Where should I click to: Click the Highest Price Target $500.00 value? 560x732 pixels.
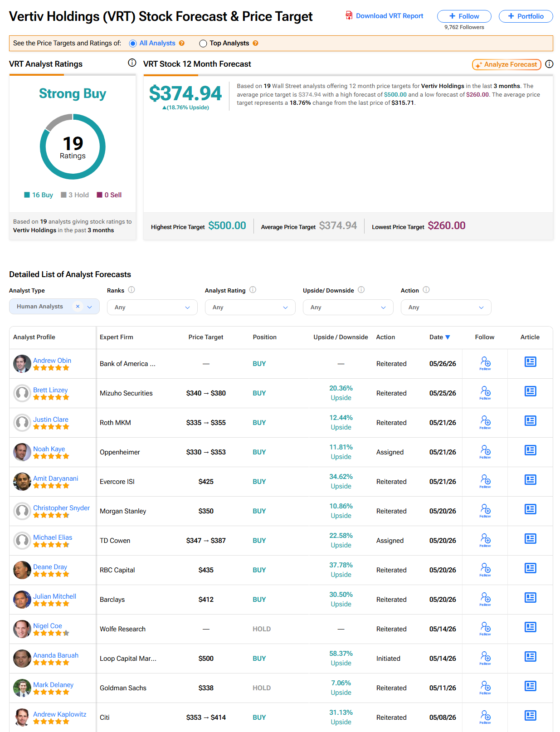[x=227, y=225]
